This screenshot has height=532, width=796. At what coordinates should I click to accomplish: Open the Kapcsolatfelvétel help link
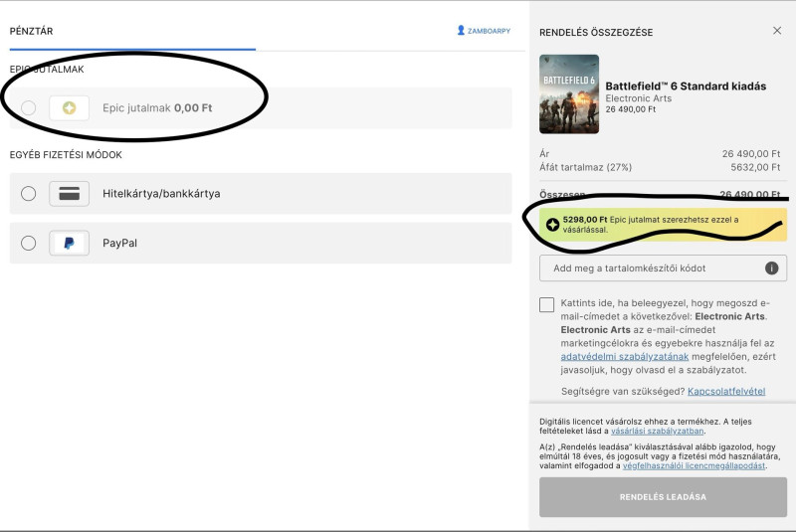[x=726, y=391]
